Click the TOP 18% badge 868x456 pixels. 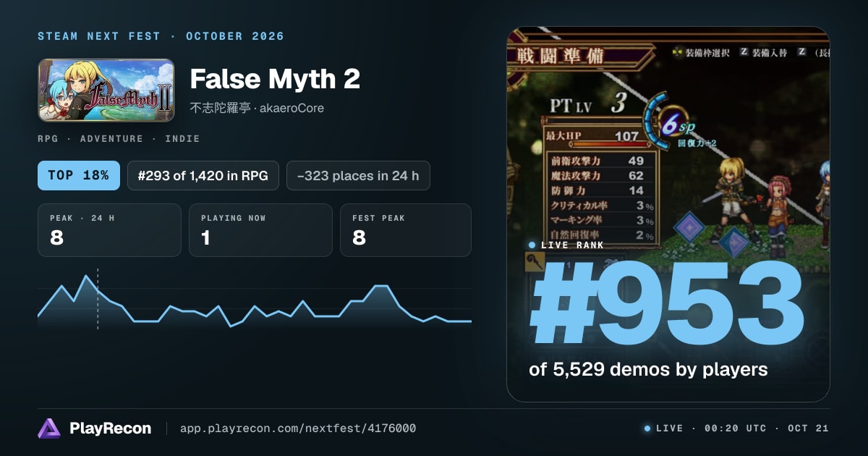pyautogui.click(x=79, y=175)
